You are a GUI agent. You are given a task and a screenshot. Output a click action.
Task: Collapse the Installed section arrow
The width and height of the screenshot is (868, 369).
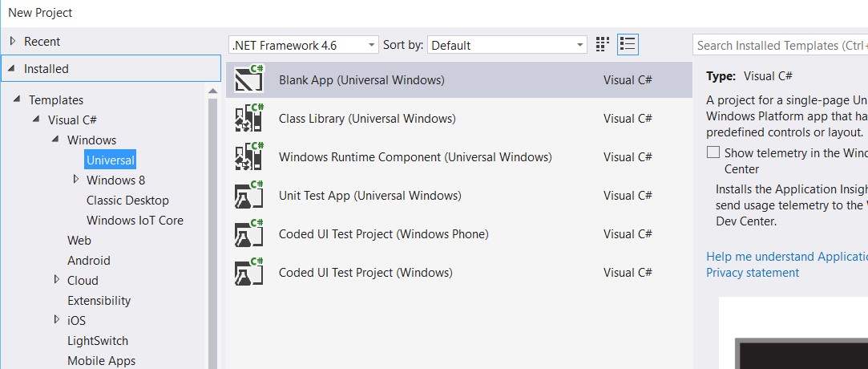click(12, 69)
